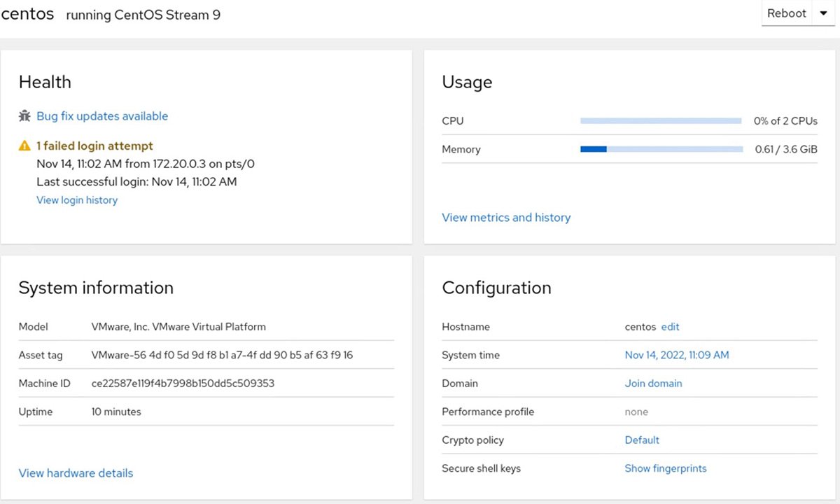Click the CPU usage progress bar
This screenshot has height=504, width=840.
pos(660,120)
